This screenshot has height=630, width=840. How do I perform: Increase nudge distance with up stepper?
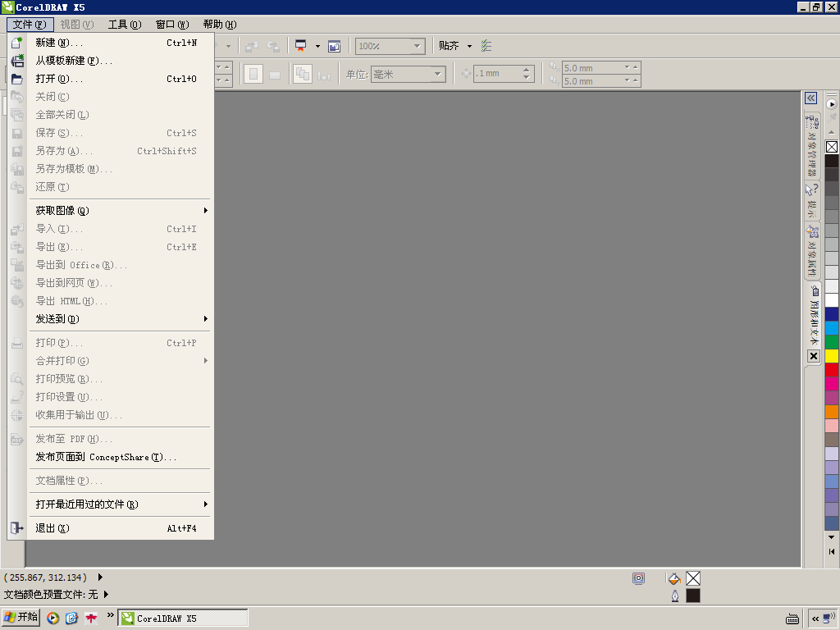[527, 70]
